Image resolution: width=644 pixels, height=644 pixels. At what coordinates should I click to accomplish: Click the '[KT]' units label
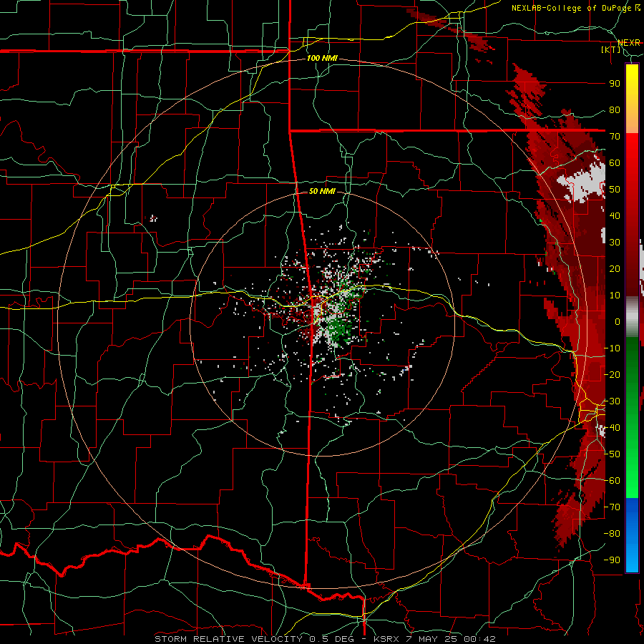(611, 49)
